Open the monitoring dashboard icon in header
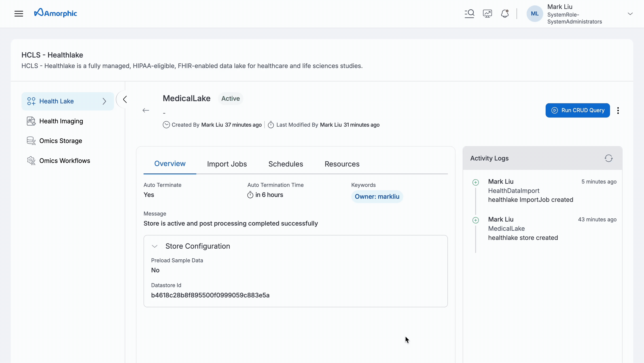This screenshot has height=363, width=644. point(487,13)
